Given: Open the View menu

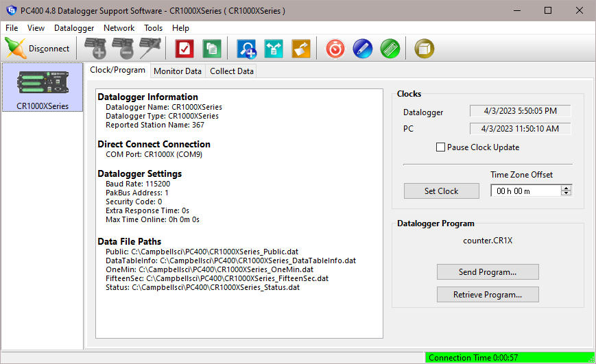Looking at the screenshot, I should [x=36, y=28].
